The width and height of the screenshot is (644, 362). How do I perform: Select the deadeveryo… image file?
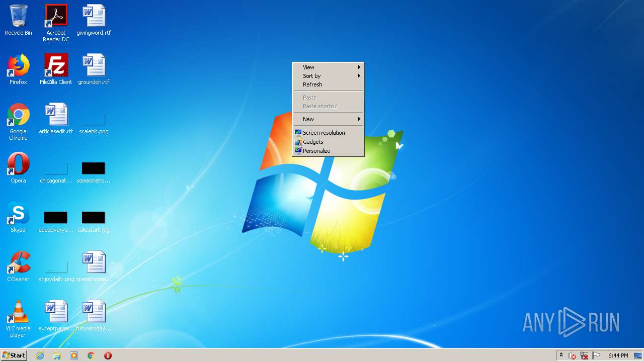coord(56,221)
